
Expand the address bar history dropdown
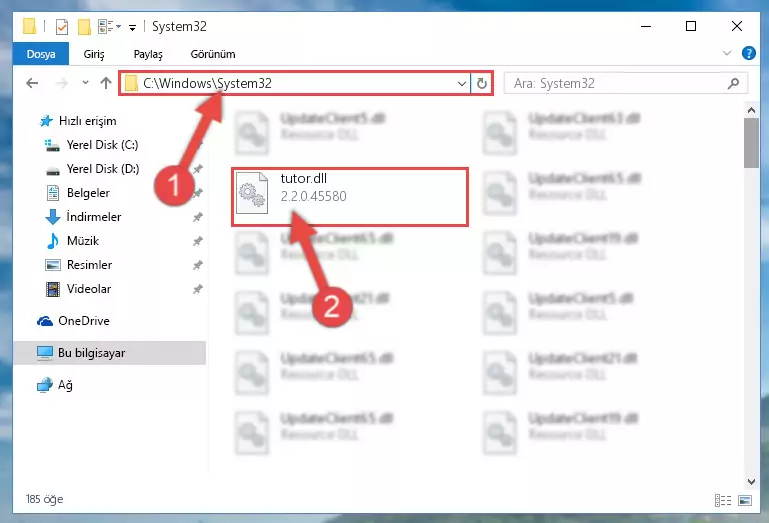[461, 84]
